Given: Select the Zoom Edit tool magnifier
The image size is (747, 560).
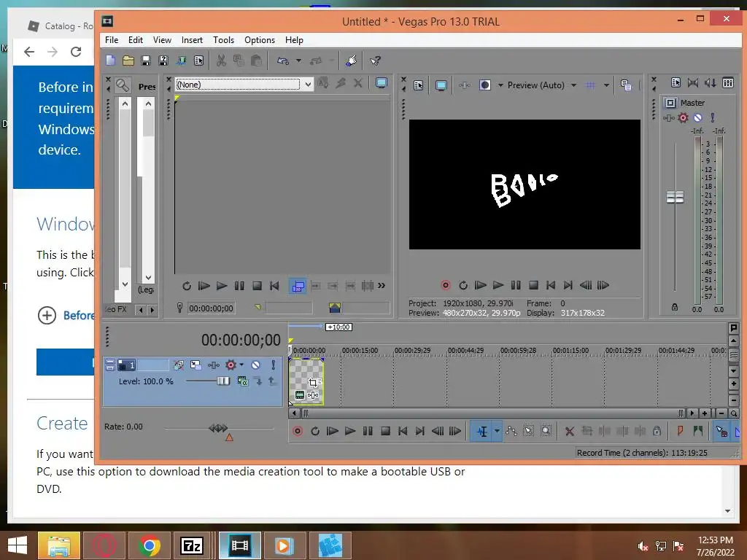Looking at the screenshot, I should click(x=546, y=432).
